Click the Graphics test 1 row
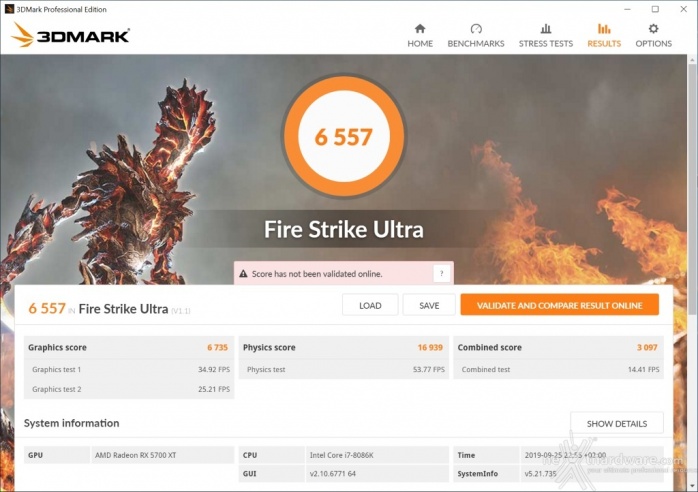Image resolution: width=698 pixels, height=492 pixels. [129, 369]
